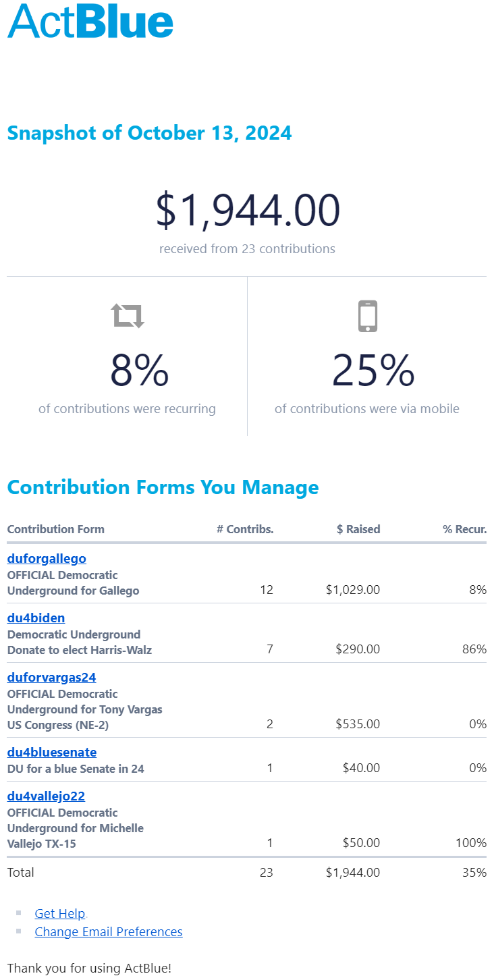Open the duforgallego contribution form
This screenshot has width=494, height=980.
[47, 558]
